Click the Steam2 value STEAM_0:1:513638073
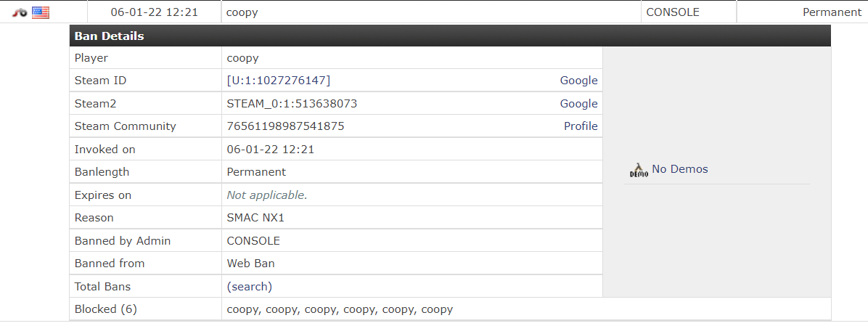Image resolution: width=868 pixels, height=326 pixels. click(292, 104)
